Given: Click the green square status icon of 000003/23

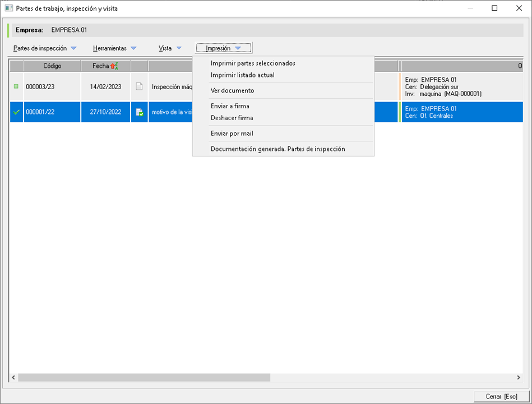Looking at the screenshot, I should coord(16,86).
